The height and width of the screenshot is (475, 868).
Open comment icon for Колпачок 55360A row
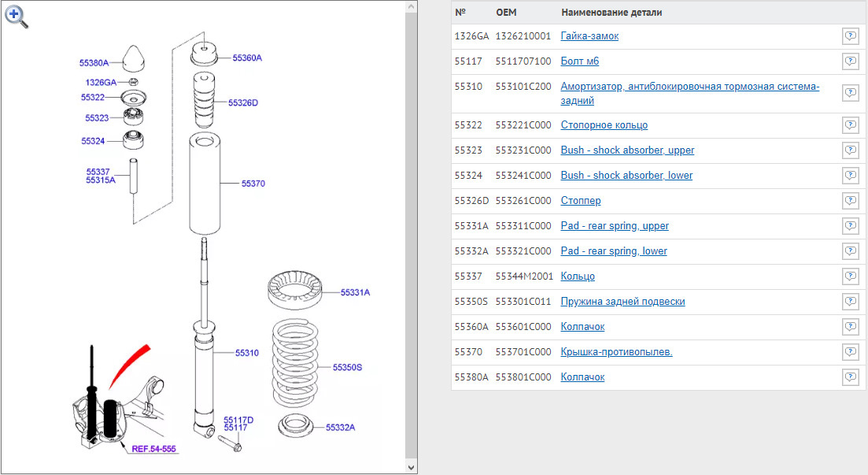[x=850, y=327]
